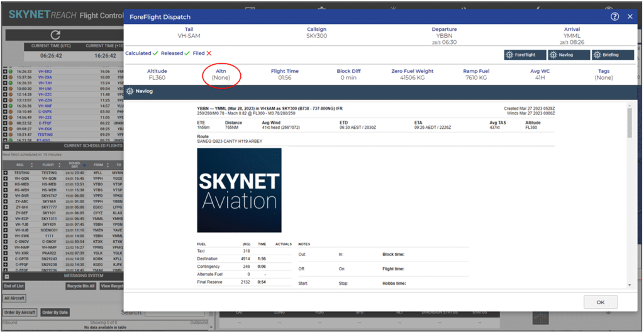Click the green status dot for VH-EKD

tap(11, 71)
